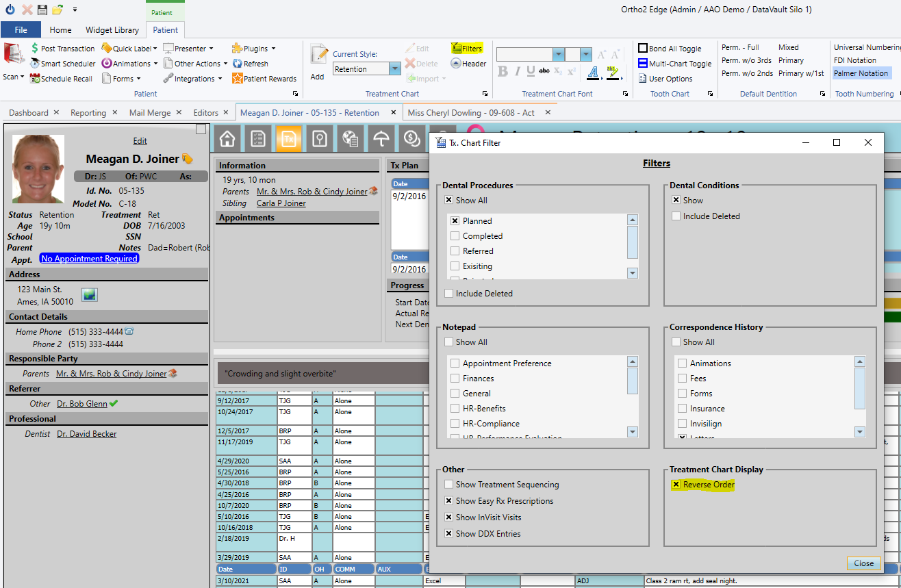
Task: Switch to the Home ribbon tab
Action: tap(60, 30)
